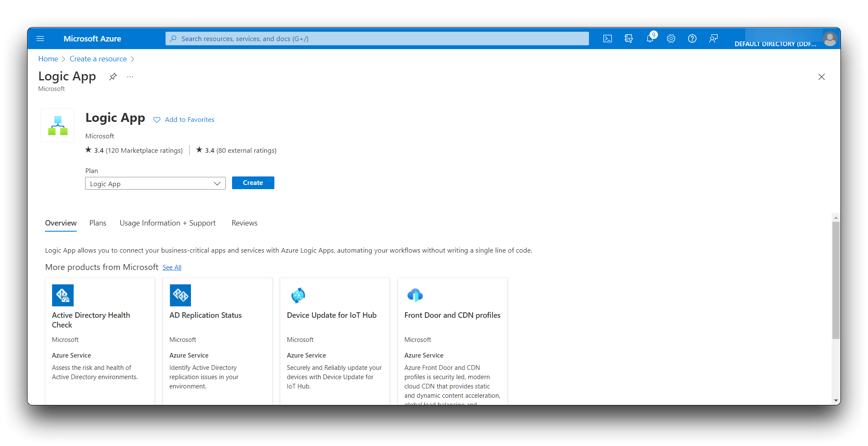Go to the Create a resource breadcrumb
The image size is (868, 446).
click(x=98, y=59)
